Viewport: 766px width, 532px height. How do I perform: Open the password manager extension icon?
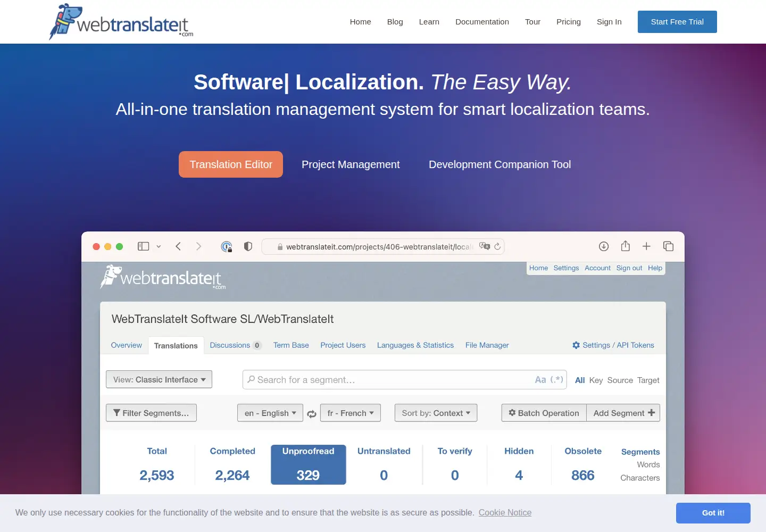227,246
